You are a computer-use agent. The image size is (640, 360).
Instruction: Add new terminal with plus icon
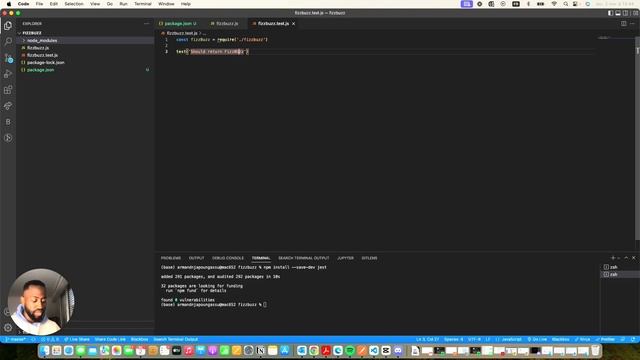pos(613,258)
